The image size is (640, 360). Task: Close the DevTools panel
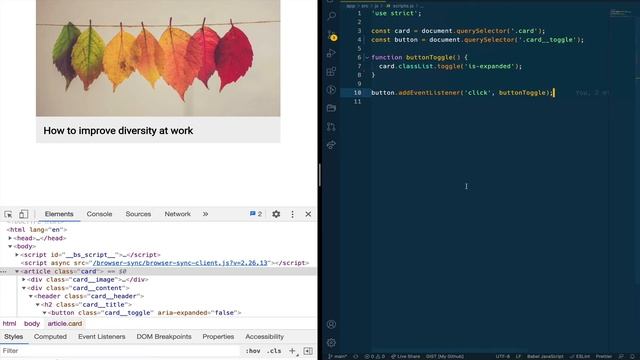point(308,214)
